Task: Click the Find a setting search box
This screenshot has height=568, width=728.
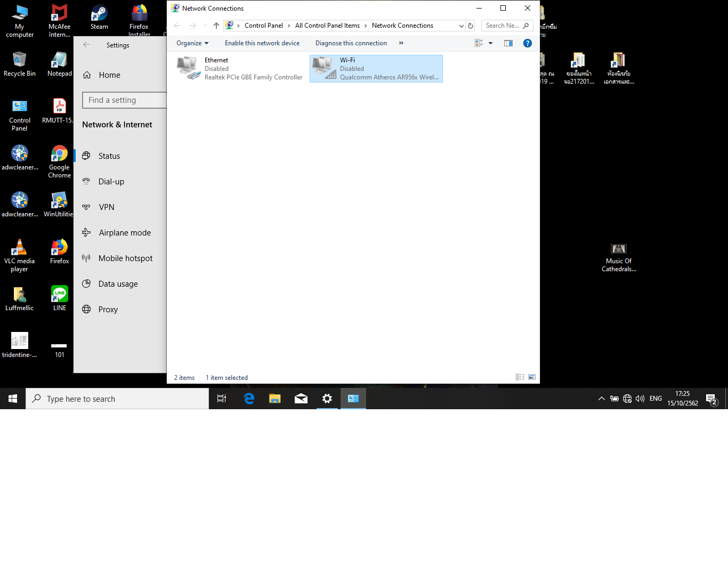Action: (125, 100)
